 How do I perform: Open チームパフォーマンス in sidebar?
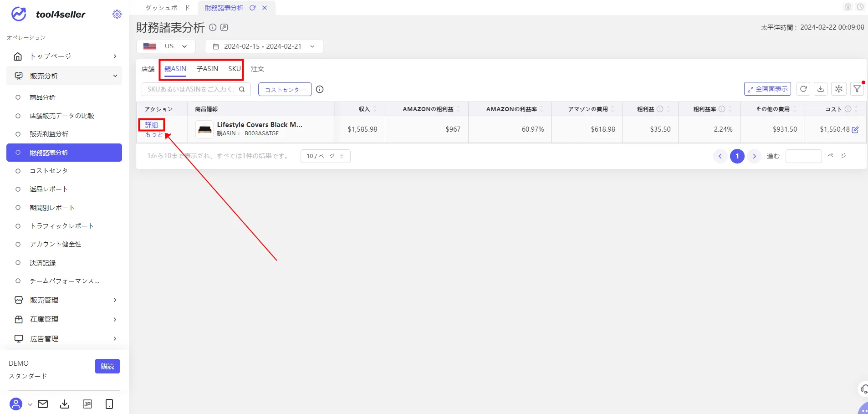coord(64,281)
